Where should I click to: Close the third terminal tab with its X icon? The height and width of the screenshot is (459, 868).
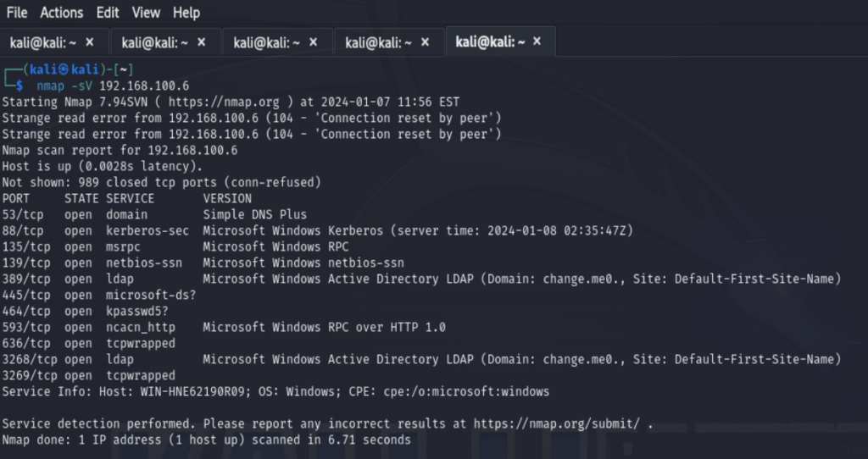coord(314,42)
